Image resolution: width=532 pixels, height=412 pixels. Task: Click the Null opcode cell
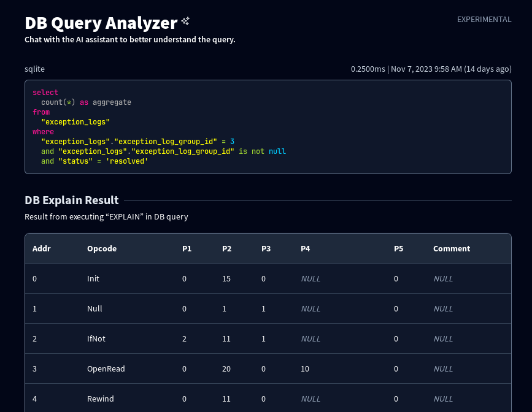coord(94,308)
